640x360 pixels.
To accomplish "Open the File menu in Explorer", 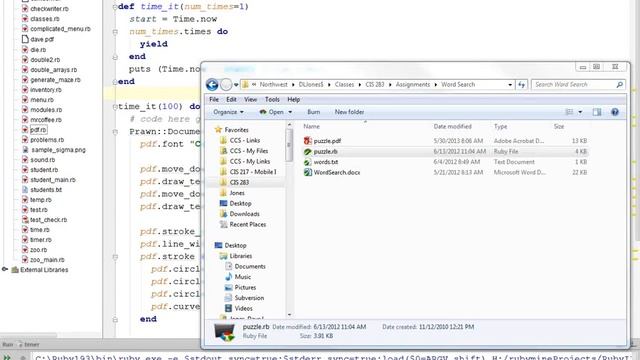I will [x=214, y=99].
